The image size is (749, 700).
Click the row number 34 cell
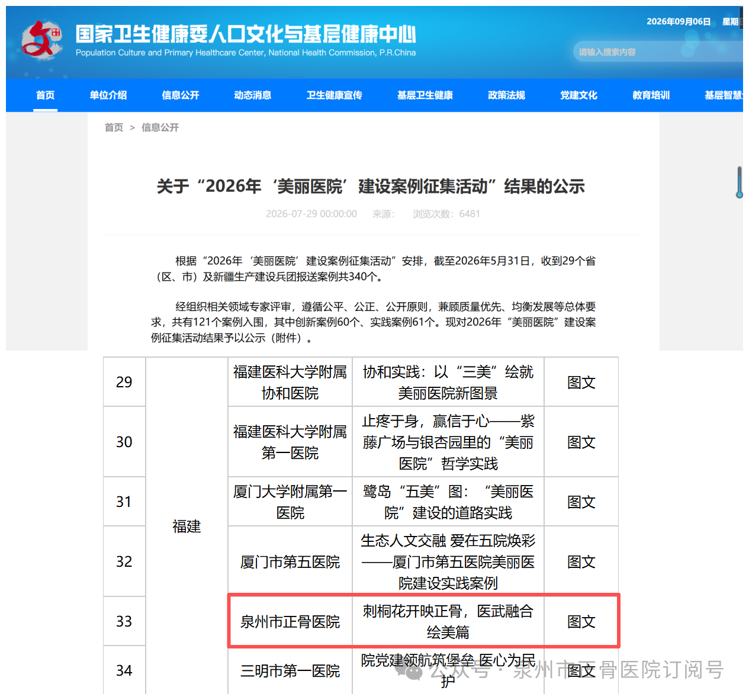pos(124,670)
